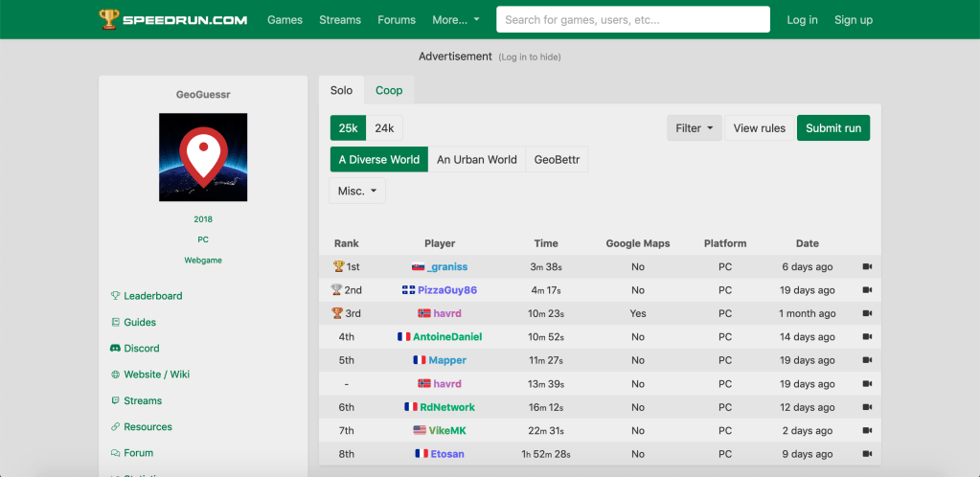Open the Streams menu in navbar
The width and height of the screenshot is (980, 477).
click(x=340, y=20)
